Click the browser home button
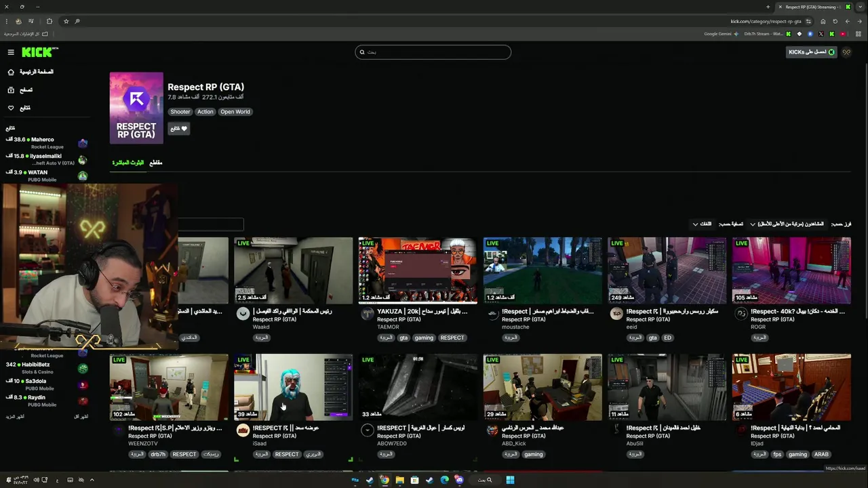 [823, 21]
